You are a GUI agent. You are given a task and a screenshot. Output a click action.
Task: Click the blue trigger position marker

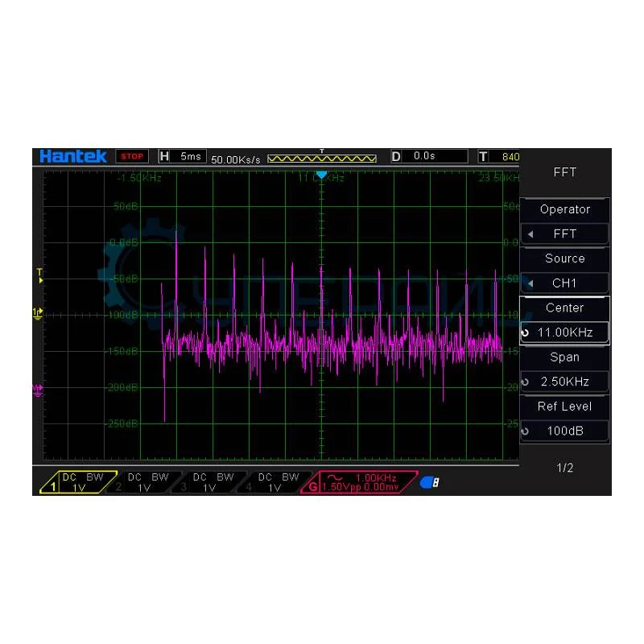coord(321,175)
